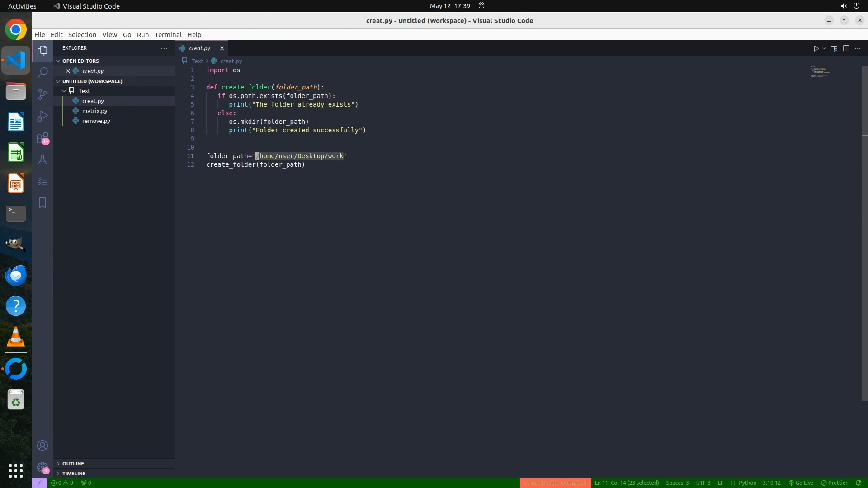Open the Manage gear settings icon

coord(42,467)
